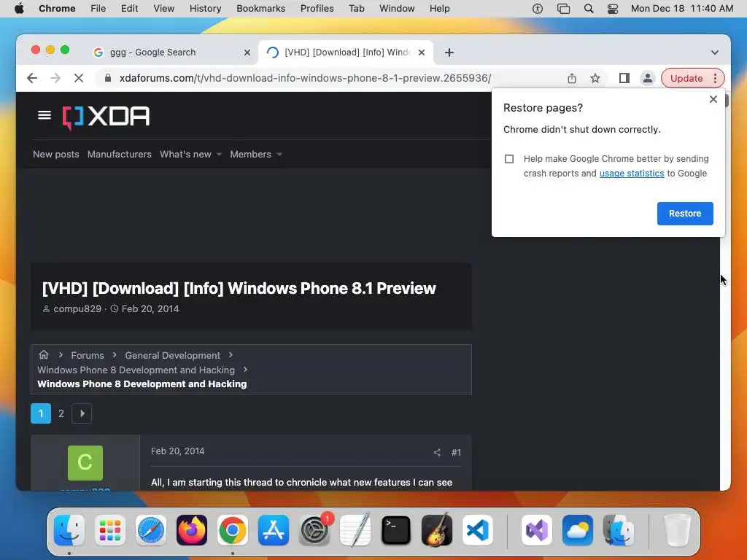Launch Firefox from the dock
747x560 pixels.
click(x=192, y=530)
